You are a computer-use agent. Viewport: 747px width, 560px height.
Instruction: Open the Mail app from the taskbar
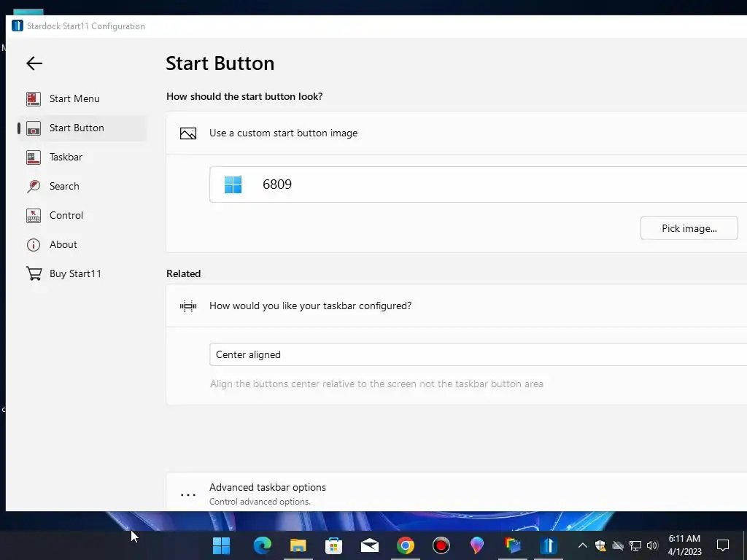[370, 545]
